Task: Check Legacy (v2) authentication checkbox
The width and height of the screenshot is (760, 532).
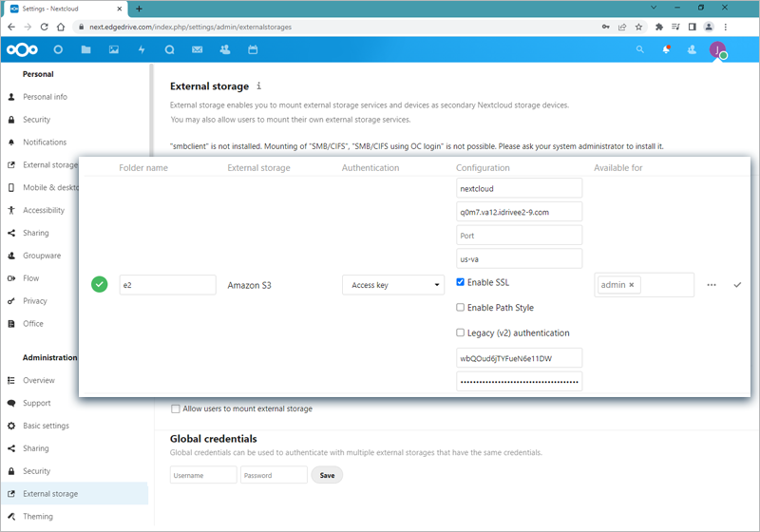Action: (460, 332)
